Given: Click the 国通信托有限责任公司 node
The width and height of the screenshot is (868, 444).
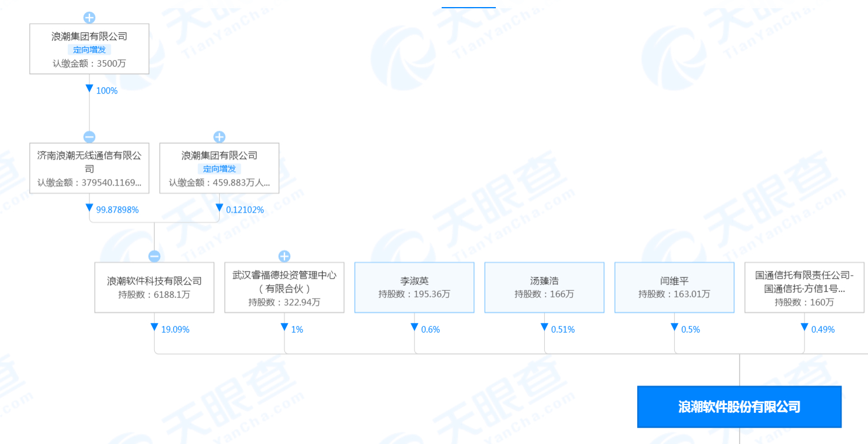Looking at the screenshot, I should click(804, 287).
